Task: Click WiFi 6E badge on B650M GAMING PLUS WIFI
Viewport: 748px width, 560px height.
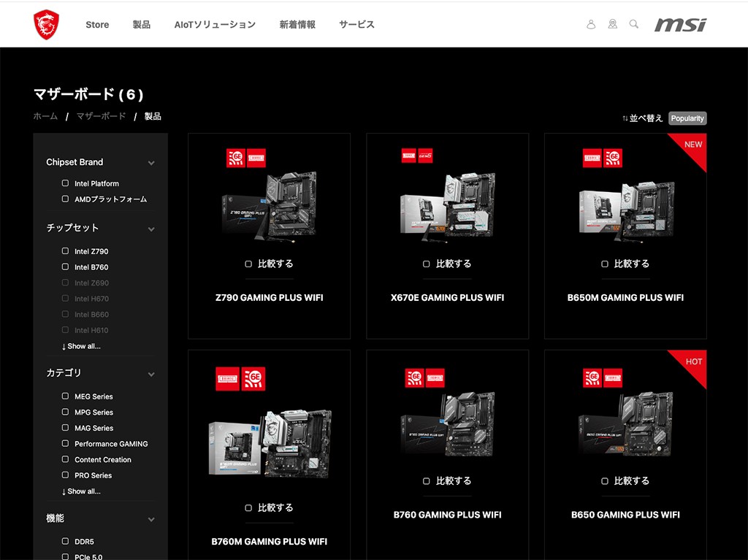Action: pos(613,158)
